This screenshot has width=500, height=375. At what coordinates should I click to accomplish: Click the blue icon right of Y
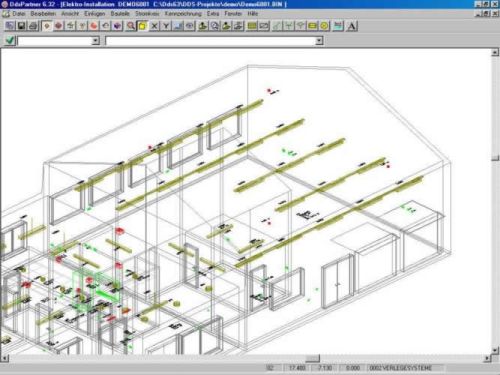pos(178,26)
